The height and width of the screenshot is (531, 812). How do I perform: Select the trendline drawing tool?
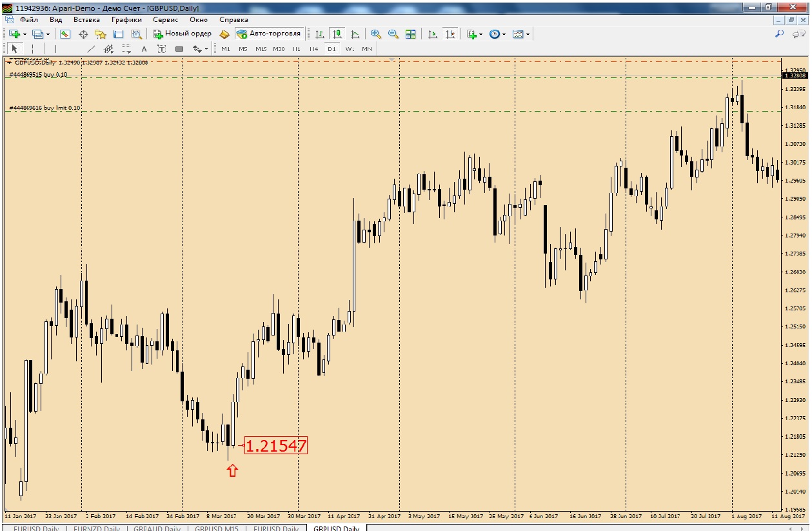(x=91, y=48)
